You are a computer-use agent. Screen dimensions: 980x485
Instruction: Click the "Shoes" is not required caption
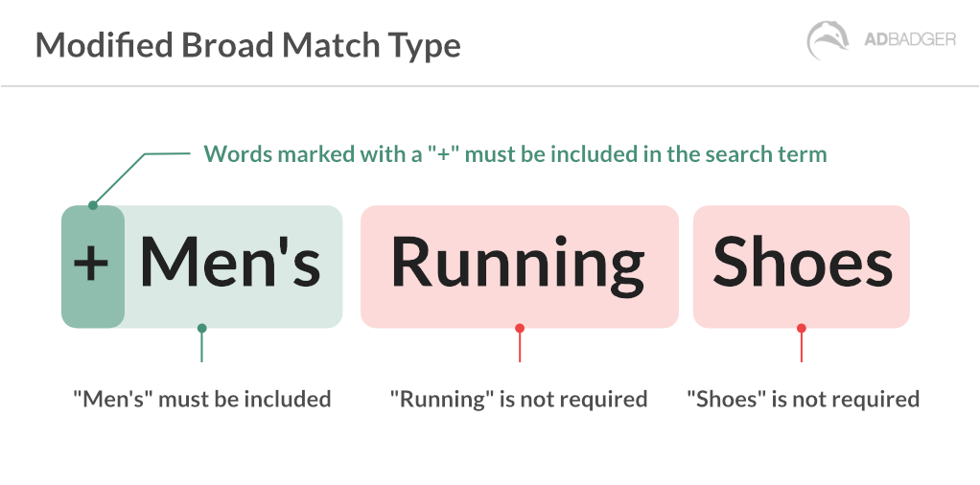pos(804,399)
